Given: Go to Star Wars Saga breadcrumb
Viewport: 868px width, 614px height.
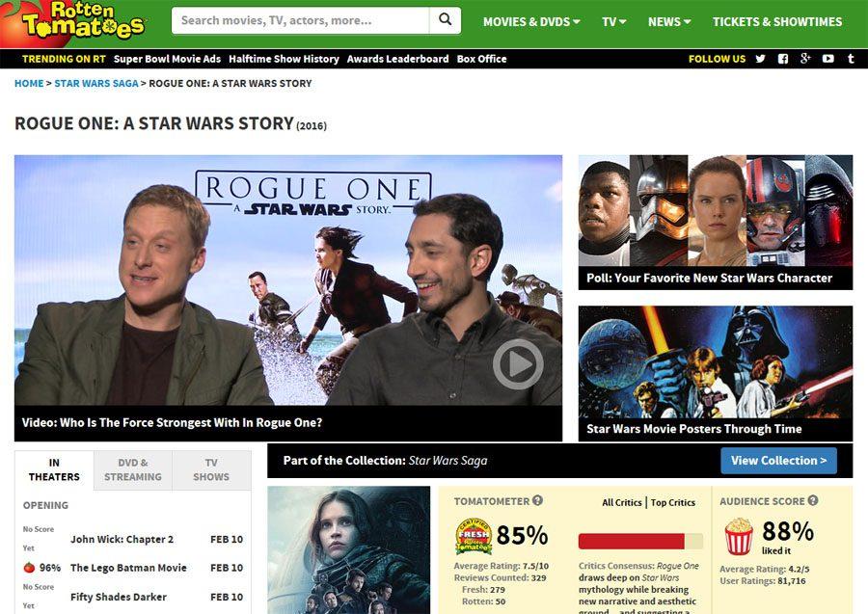Looking at the screenshot, I should tap(96, 83).
